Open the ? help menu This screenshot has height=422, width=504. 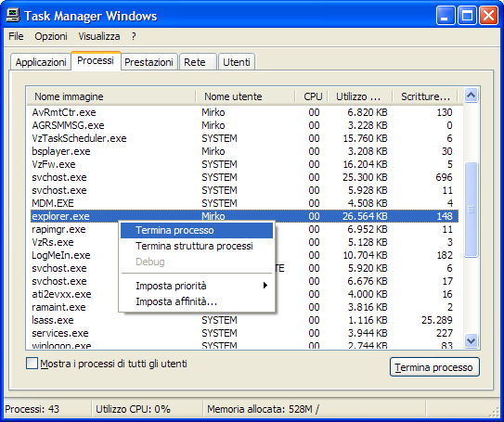pos(134,36)
